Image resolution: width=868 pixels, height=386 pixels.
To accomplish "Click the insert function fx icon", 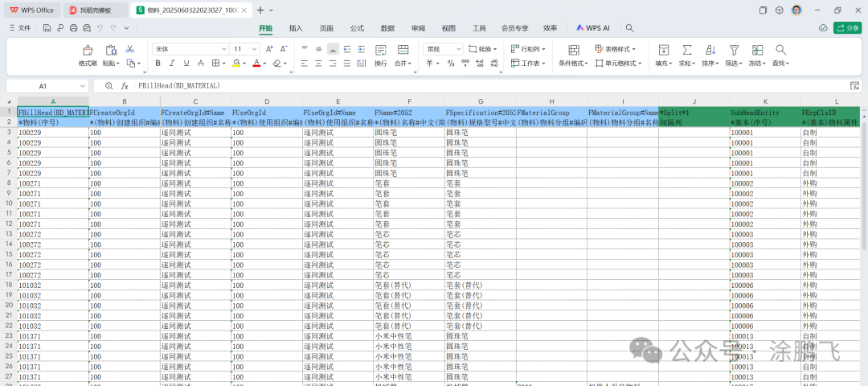I will (125, 85).
